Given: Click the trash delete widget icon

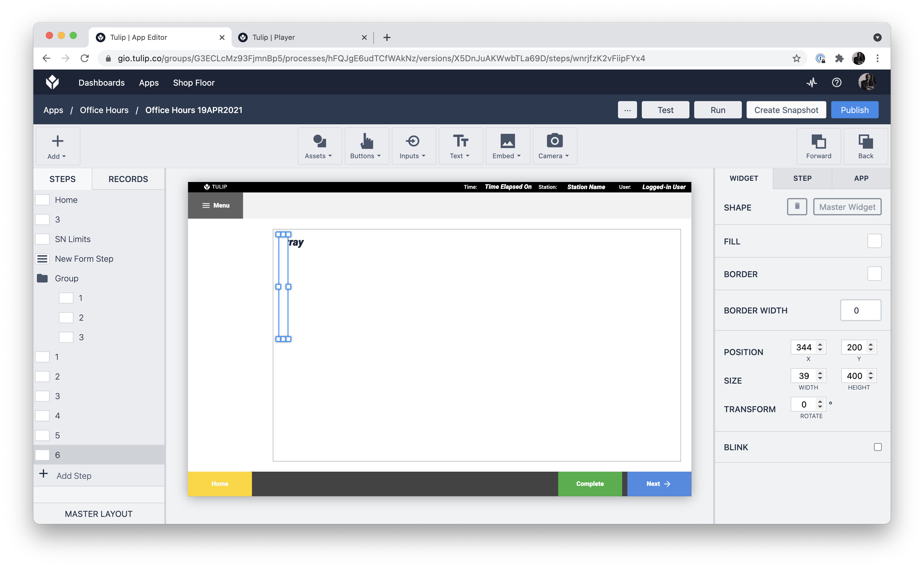Looking at the screenshot, I should [797, 207].
